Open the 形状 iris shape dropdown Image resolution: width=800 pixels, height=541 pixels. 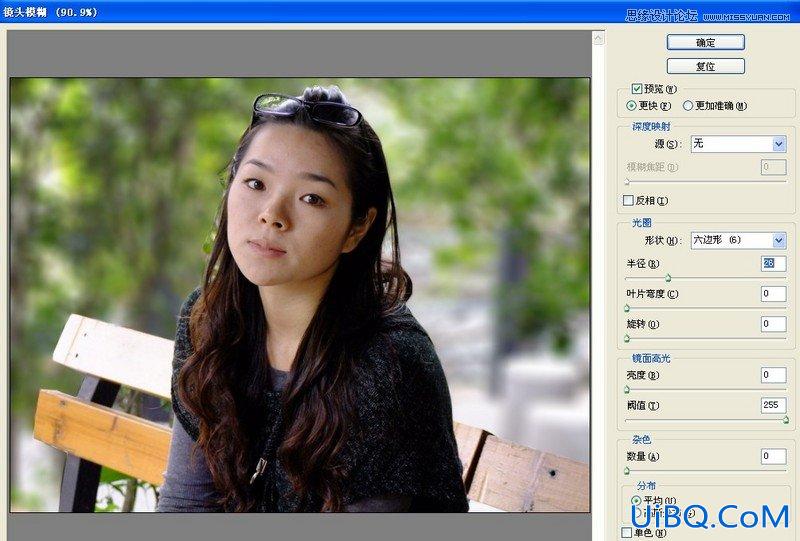click(738, 240)
